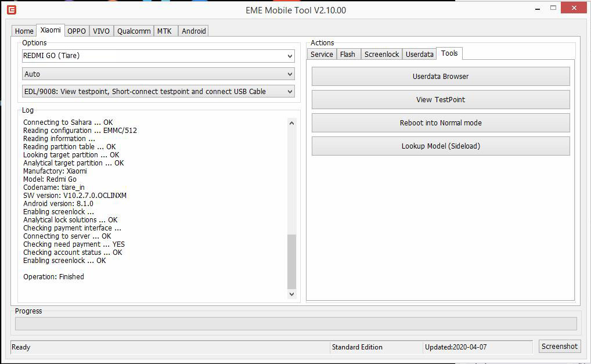This screenshot has height=364, width=591.
Task: Click the 'Operation: Finished' log line
Action: click(53, 276)
